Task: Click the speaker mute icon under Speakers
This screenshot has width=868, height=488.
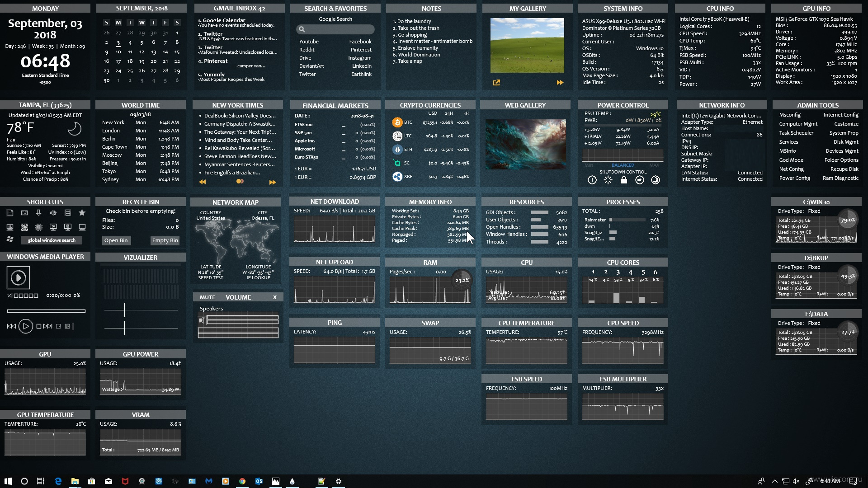Action: tap(202, 320)
